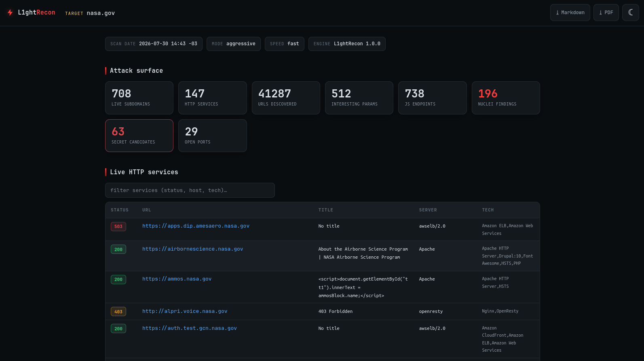Viewport: 644px width, 361px height.
Task: Click the 200 badge for auth.test.gcn.nasa.gov
Action: coord(118,329)
